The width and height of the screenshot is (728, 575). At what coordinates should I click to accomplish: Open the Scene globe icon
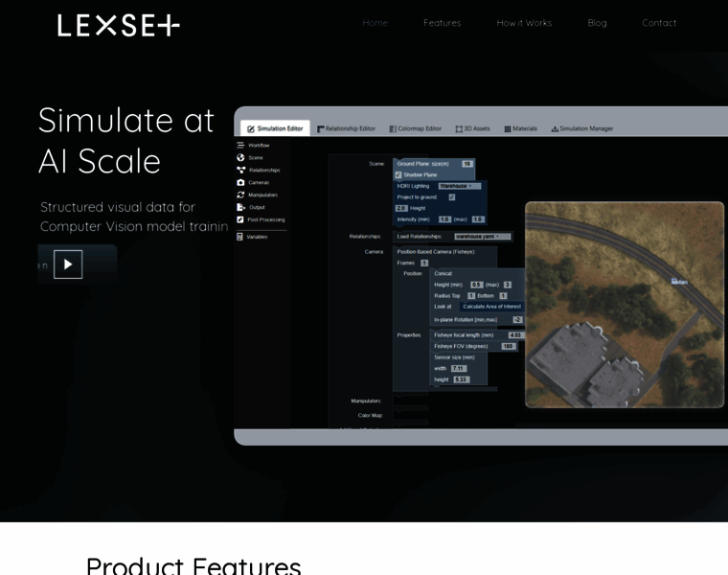pyautogui.click(x=240, y=157)
